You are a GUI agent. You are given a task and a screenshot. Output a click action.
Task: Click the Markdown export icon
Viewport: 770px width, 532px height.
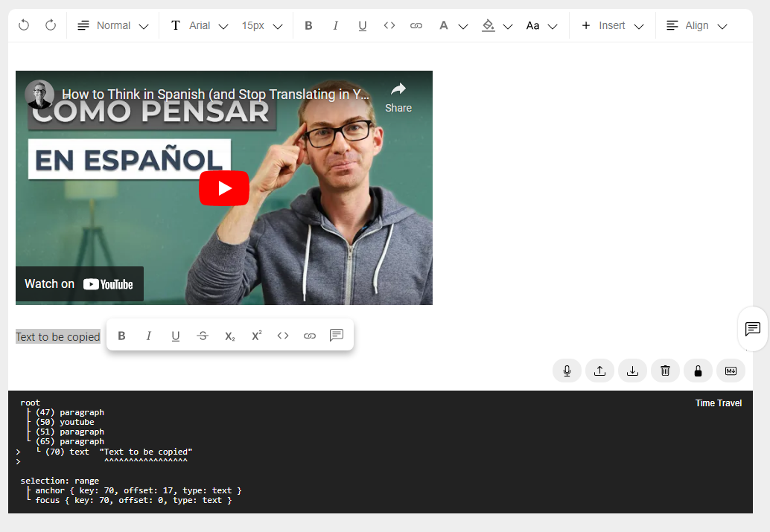pos(731,370)
